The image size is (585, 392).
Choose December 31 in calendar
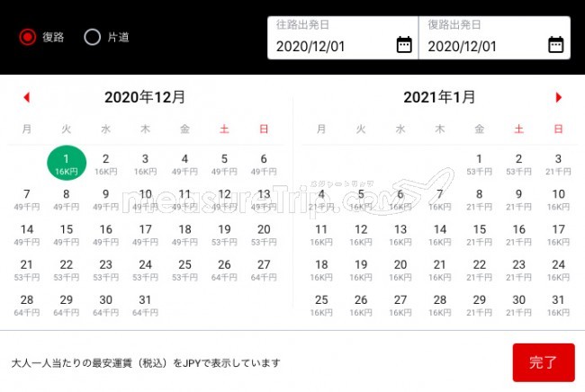pos(145,305)
